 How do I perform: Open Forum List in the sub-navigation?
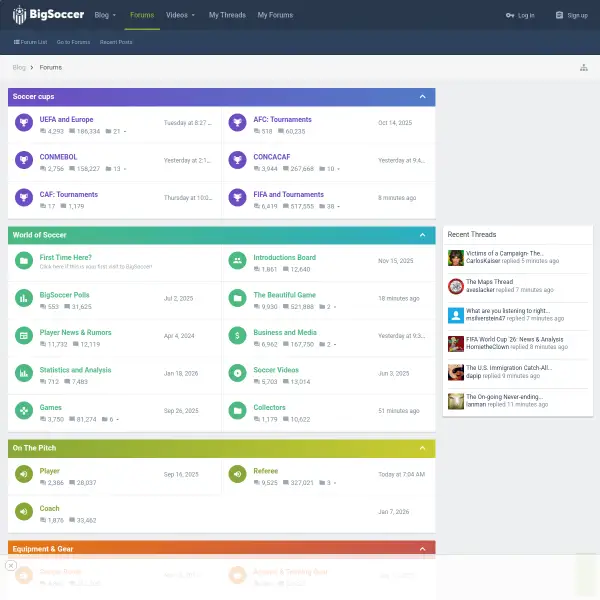(x=31, y=42)
